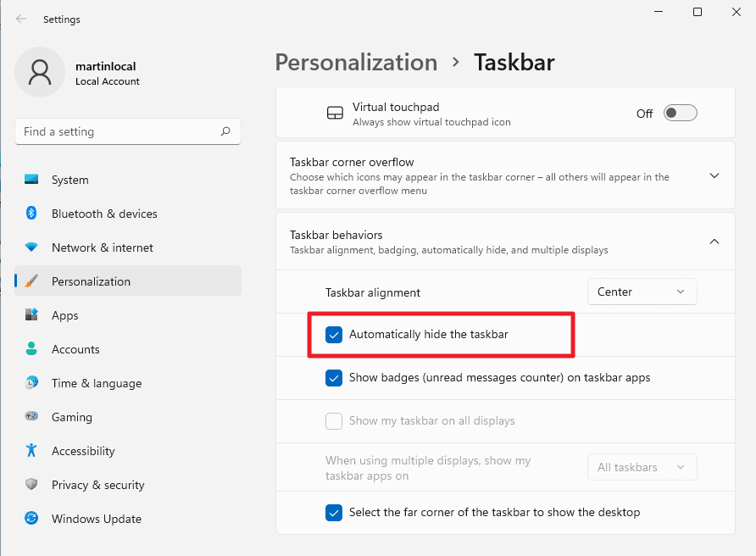Uncheck Select far corner to show desktop
Image resolution: width=756 pixels, height=556 pixels.
point(334,513)
